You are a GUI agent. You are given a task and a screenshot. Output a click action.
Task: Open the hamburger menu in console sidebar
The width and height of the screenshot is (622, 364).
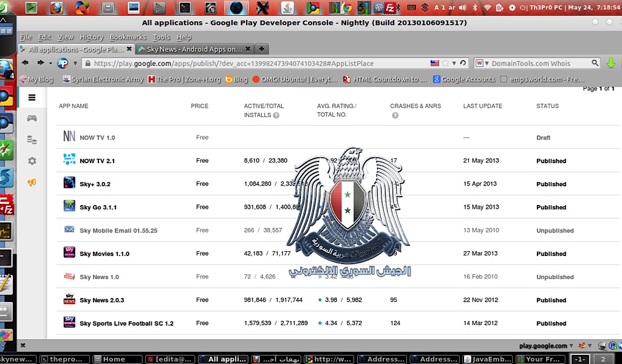coord(32,98)
